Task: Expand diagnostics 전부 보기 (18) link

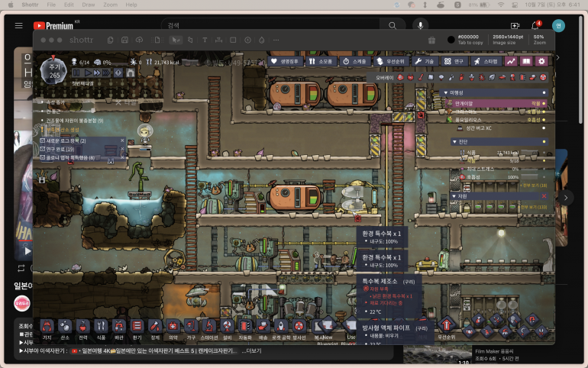Action: pos(535,186)
